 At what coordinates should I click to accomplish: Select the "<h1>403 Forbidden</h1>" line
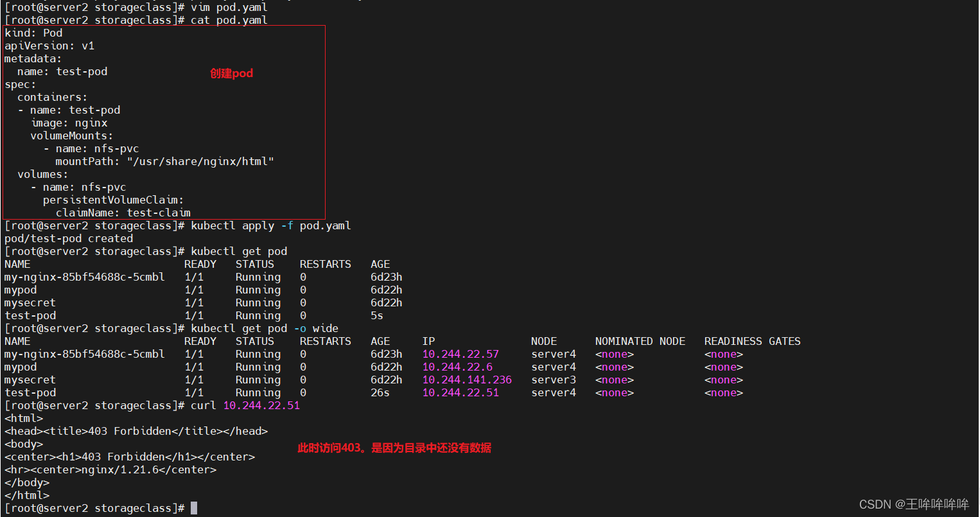130,457
